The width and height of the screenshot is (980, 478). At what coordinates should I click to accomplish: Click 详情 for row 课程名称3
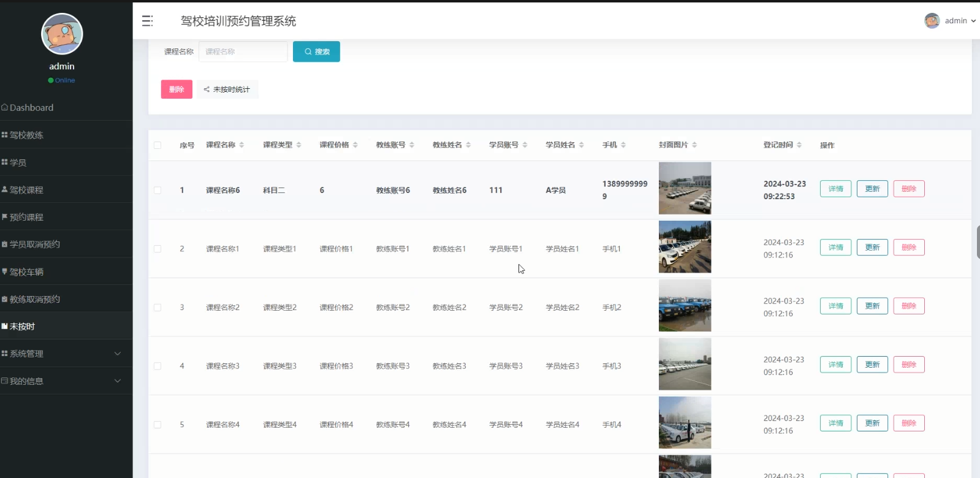tap(835, 365)
